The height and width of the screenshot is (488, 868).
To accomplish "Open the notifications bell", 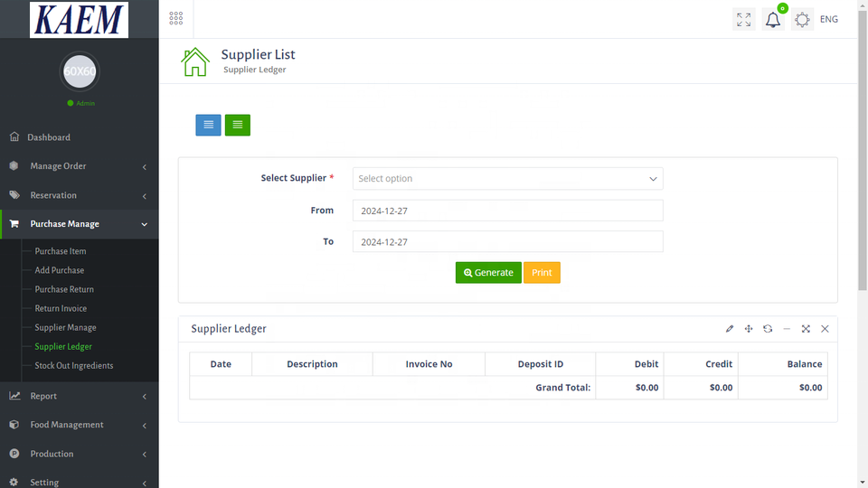I will (x=773, y=20).
